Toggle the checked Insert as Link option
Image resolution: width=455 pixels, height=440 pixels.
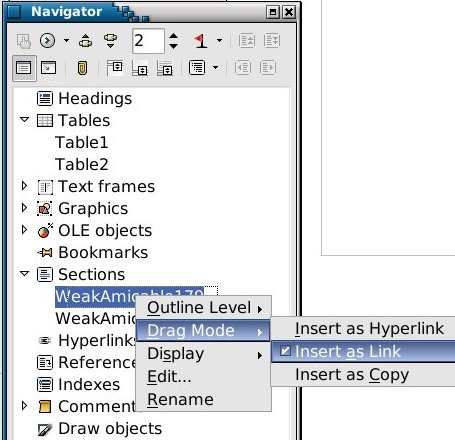pos(363,352)
